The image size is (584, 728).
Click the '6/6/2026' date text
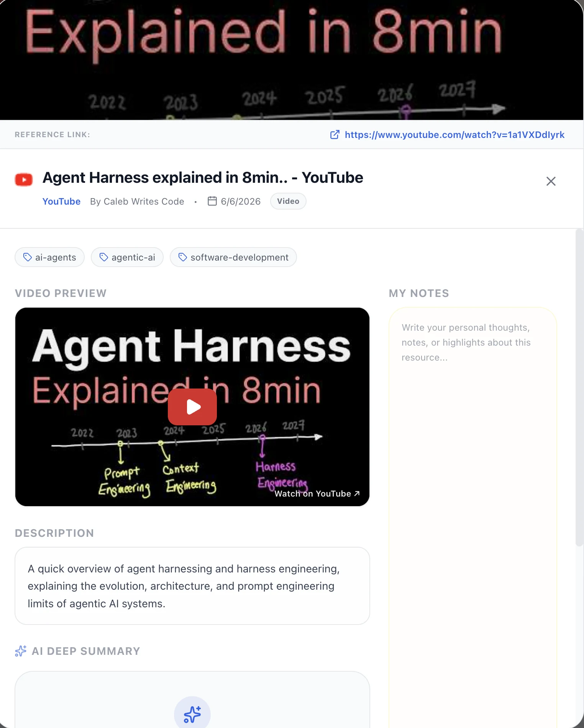(x=241, y=202)
